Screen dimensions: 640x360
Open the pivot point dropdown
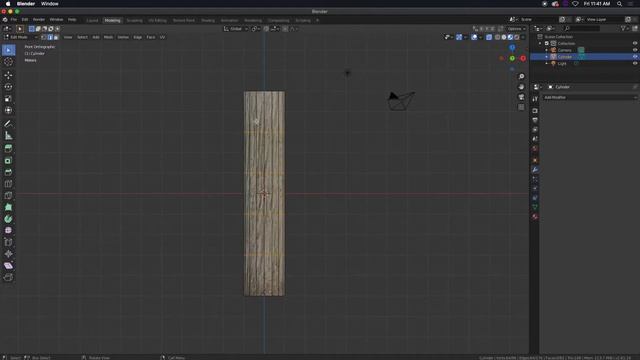pyautogui.click(x=256, y=29)
